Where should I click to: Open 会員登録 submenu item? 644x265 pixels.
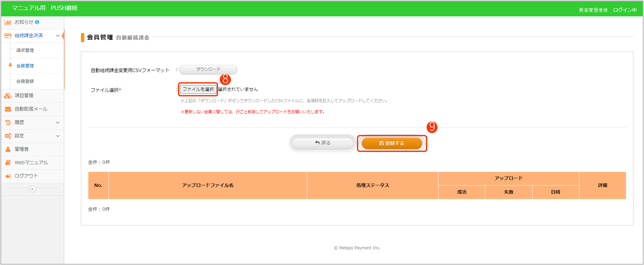click(25, 81)
